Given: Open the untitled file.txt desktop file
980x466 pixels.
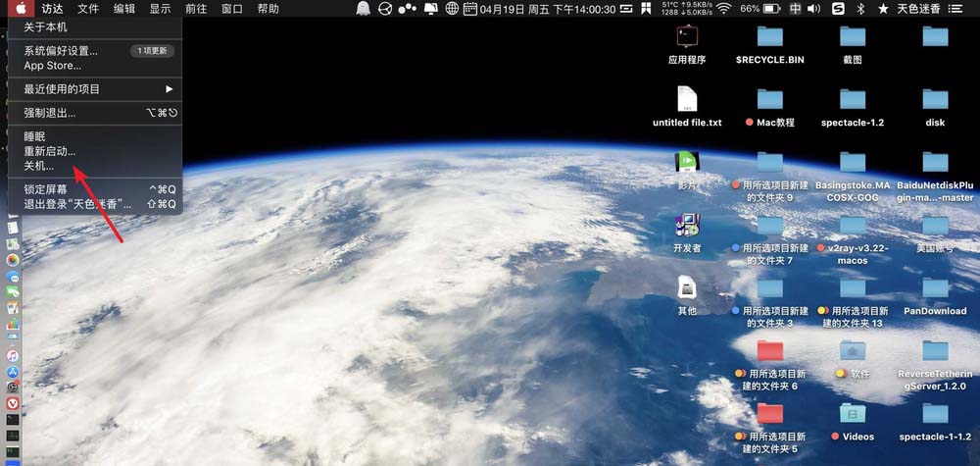Looking at the screenshot, I should (x=687, y=99).
